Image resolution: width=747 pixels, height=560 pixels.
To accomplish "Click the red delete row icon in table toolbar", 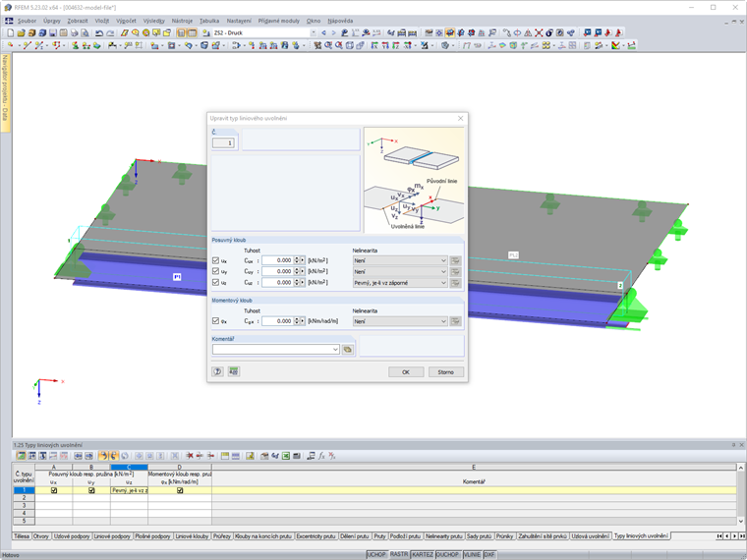I will pyautogui.click(x=189, y=456).
